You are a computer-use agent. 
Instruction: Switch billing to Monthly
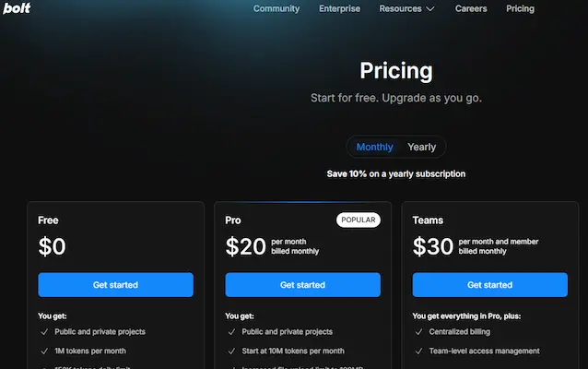point(374,147)
